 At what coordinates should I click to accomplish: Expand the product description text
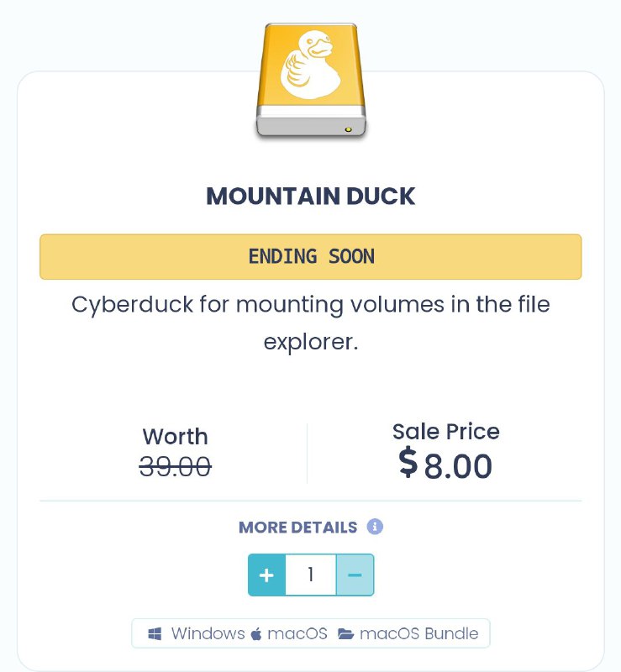[311, 323]
